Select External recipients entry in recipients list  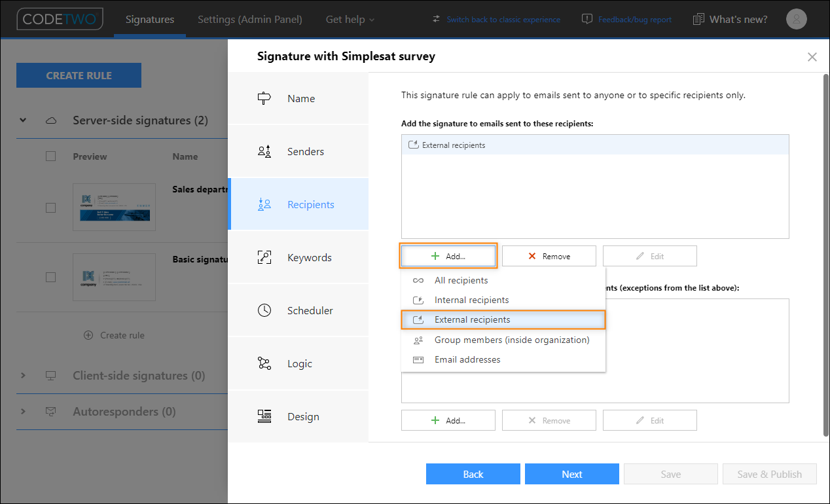point(595,145)
